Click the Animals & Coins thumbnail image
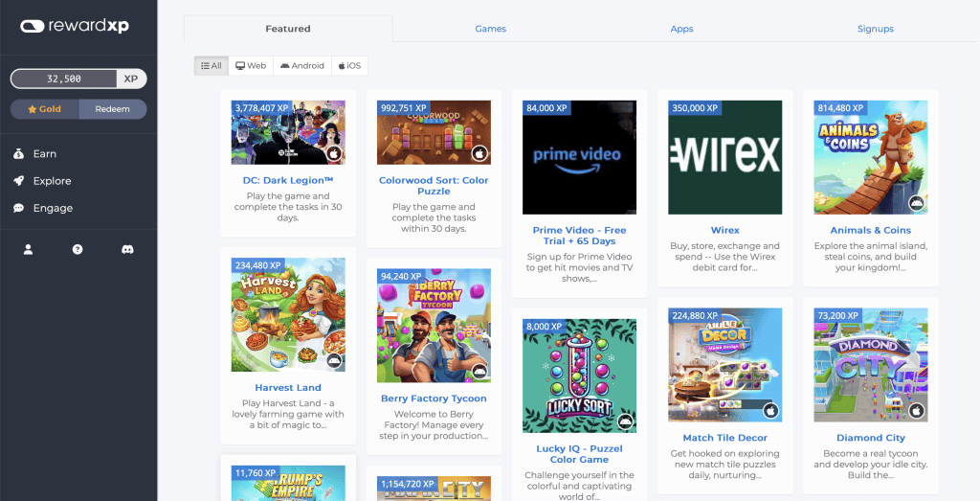 click(871, 158)
